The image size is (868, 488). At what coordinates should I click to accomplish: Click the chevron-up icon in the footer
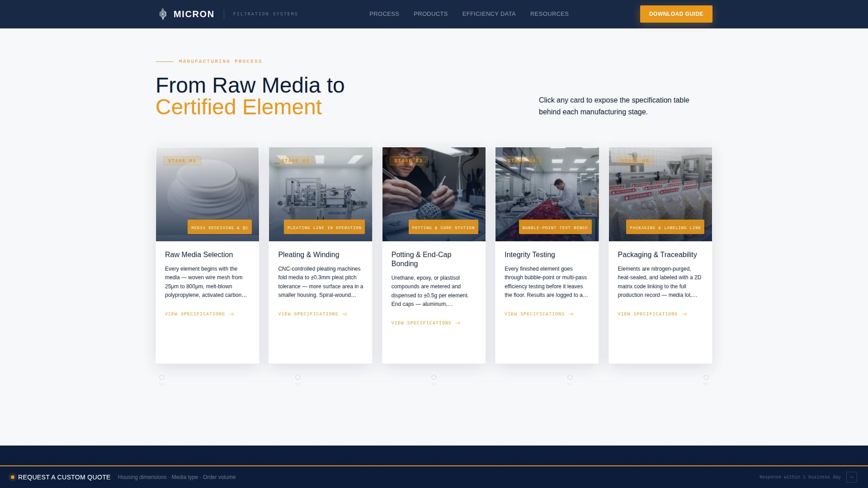pyautogui.click(x=851, y=477)
